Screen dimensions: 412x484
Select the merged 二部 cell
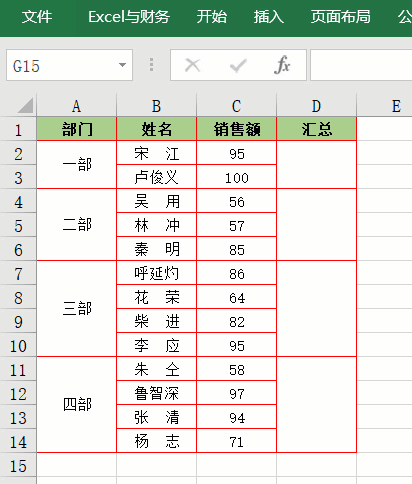(77, 225)
